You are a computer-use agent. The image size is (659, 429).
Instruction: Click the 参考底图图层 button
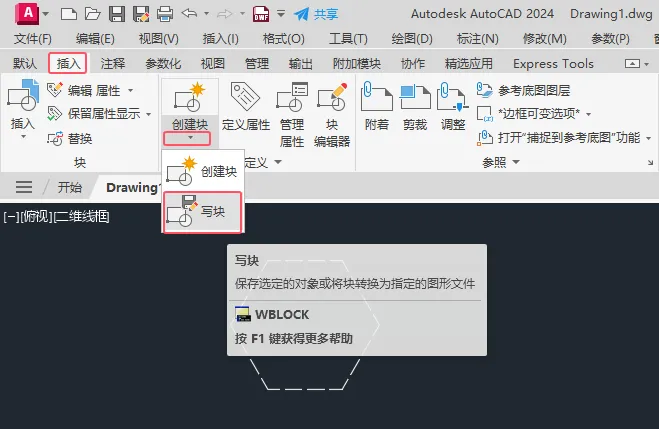click(x=524, y=90)
